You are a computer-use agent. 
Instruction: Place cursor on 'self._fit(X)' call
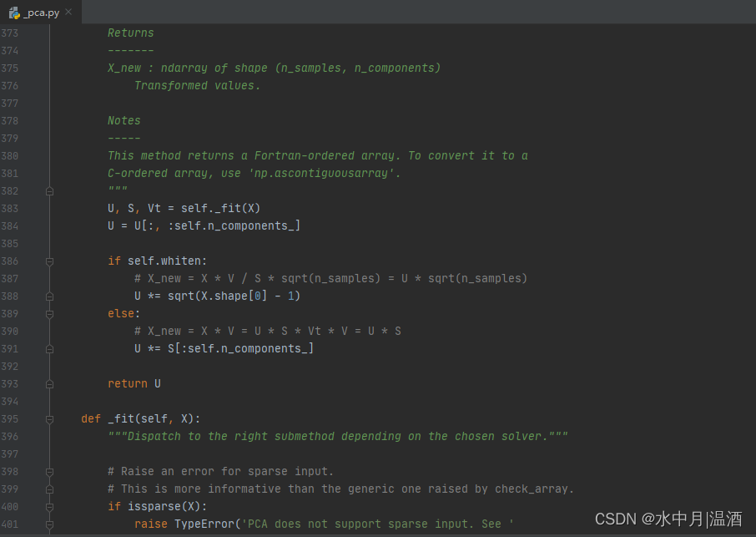tap(220, 209)
